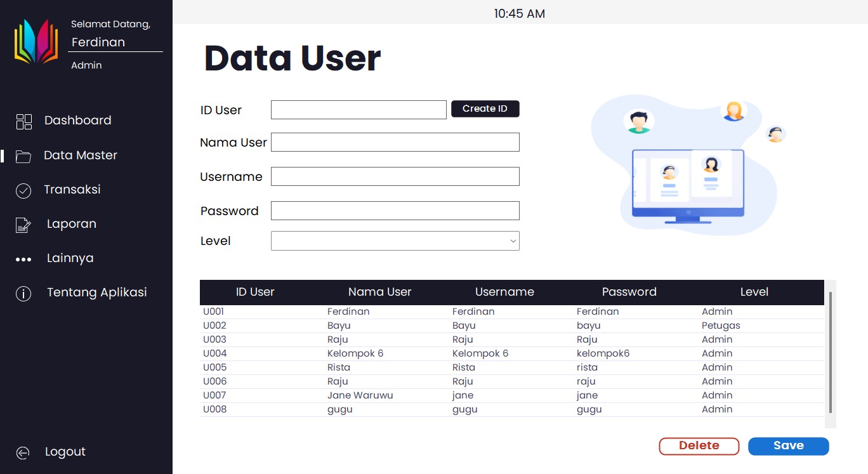Select the U004 row ID cell
The width and height of the screenshot is (868, 474).
point(214,353)
